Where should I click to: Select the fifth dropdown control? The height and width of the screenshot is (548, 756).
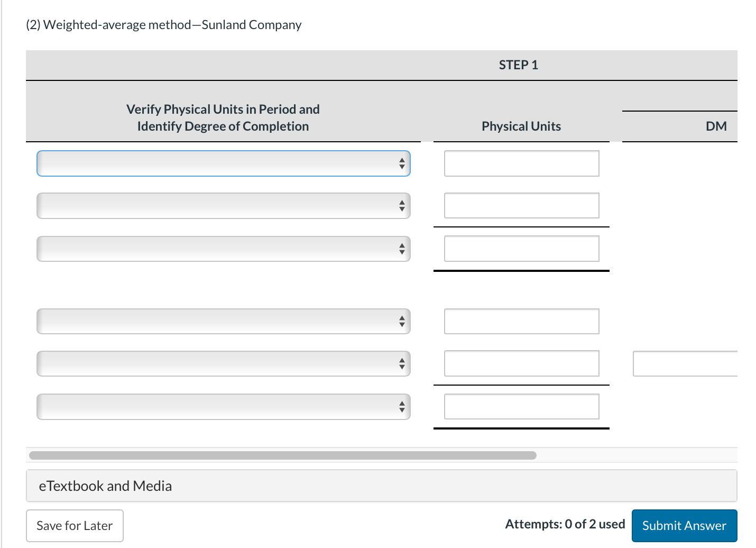222,363
